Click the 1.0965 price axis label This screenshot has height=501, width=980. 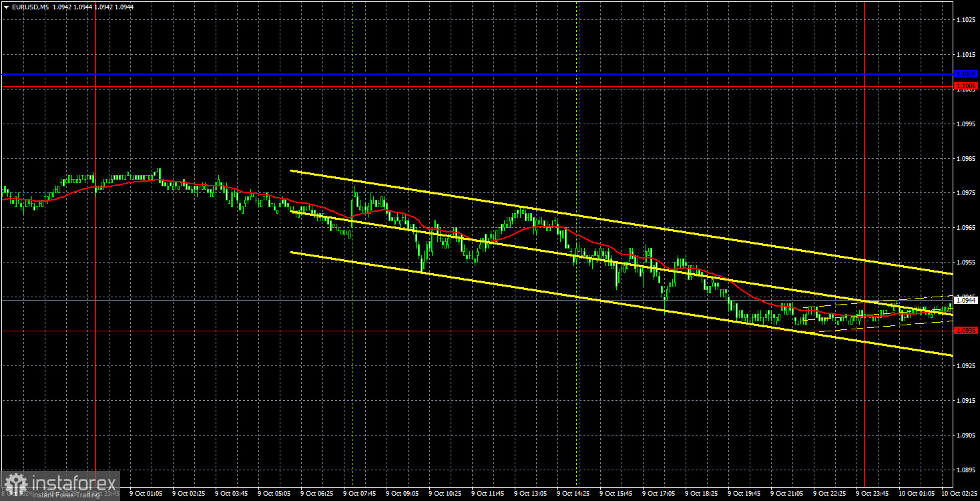coord(966,228)
